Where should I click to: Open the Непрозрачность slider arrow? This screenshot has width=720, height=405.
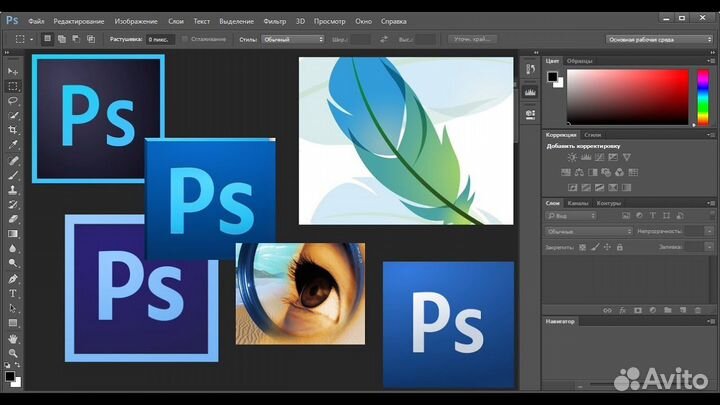coord(709,231)
